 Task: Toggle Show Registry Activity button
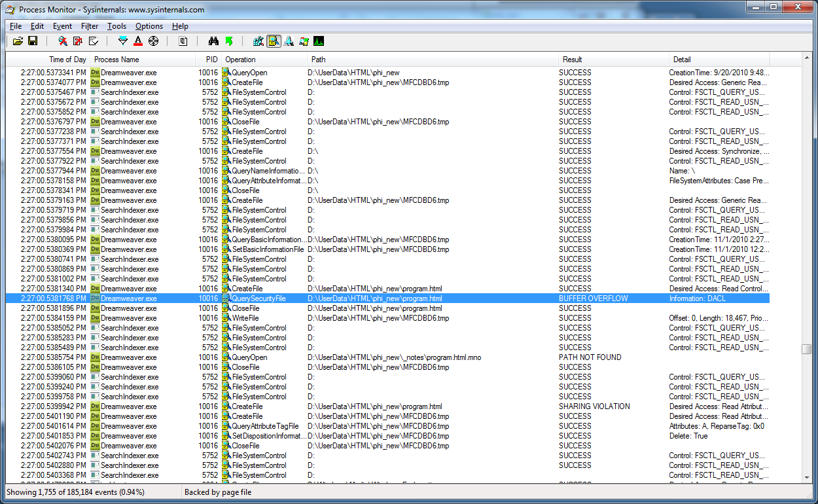coord(258,41)
